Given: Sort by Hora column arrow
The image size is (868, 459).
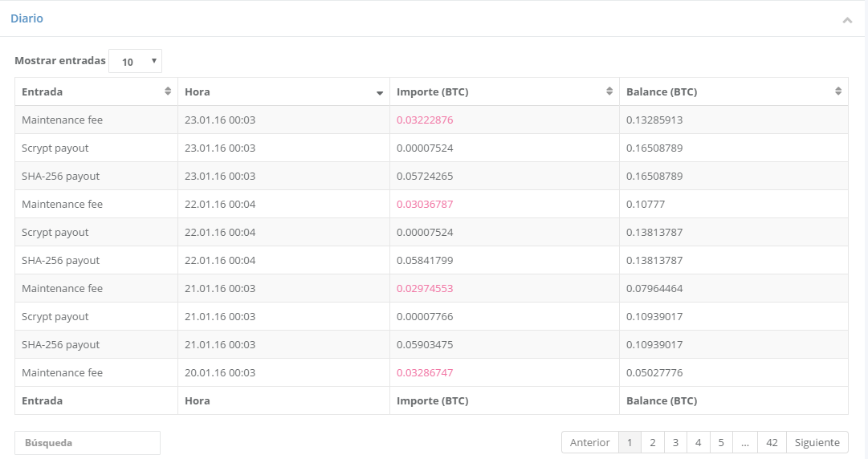Looking at the screenshot, I should point(380,93).
